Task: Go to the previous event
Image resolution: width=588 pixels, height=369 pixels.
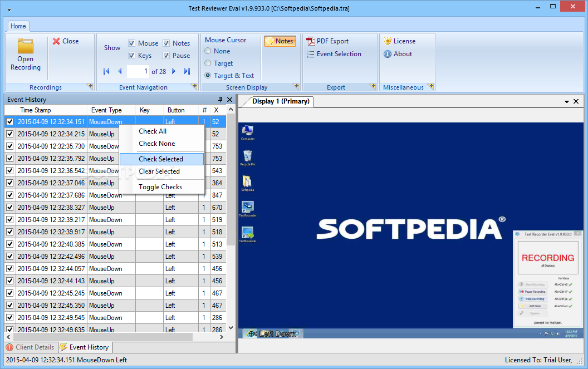Action: (120, 71)
